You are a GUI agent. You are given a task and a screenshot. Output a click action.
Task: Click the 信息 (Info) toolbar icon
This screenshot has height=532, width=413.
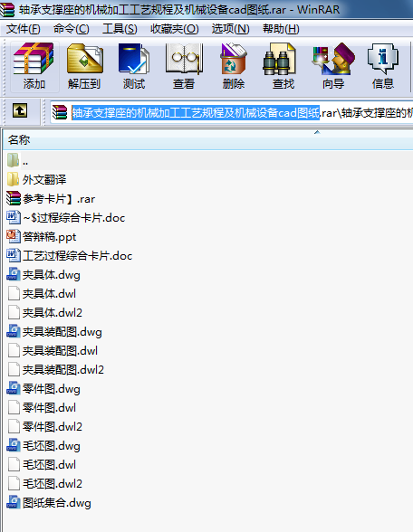click(x=383, y=59)
